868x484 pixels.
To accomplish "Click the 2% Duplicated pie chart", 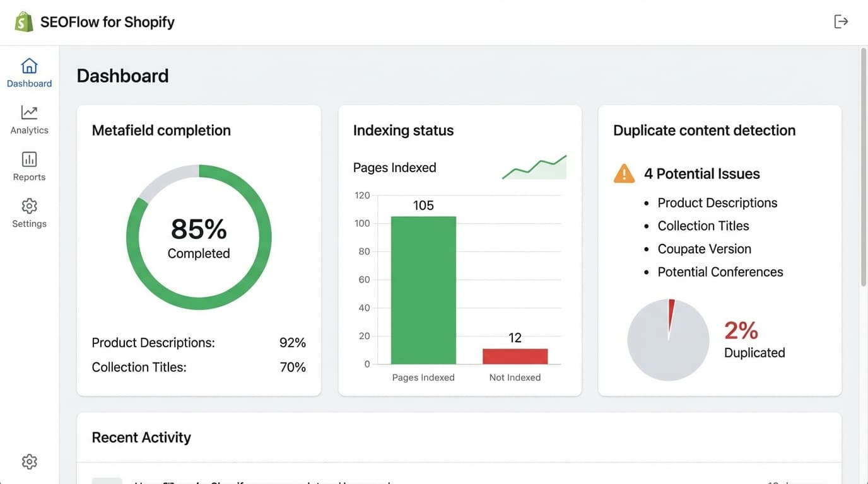I will [x=668, y=340].
